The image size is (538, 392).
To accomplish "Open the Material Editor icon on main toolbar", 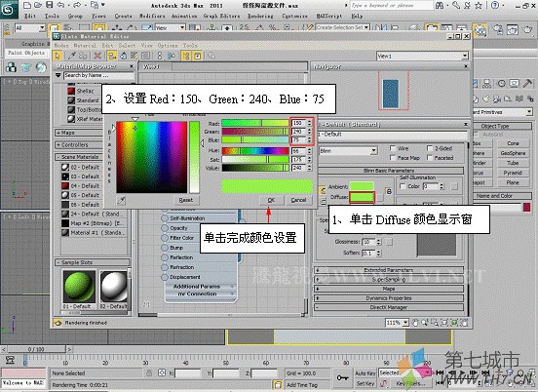I will [480, 30].
